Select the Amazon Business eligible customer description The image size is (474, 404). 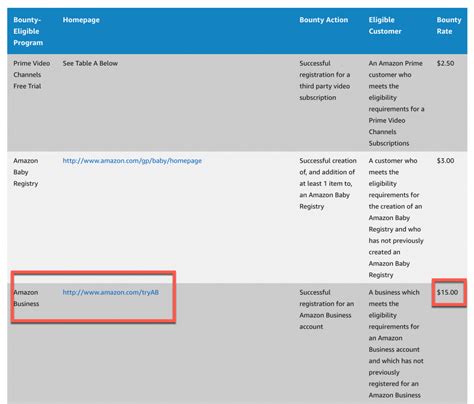coord(396,344)
